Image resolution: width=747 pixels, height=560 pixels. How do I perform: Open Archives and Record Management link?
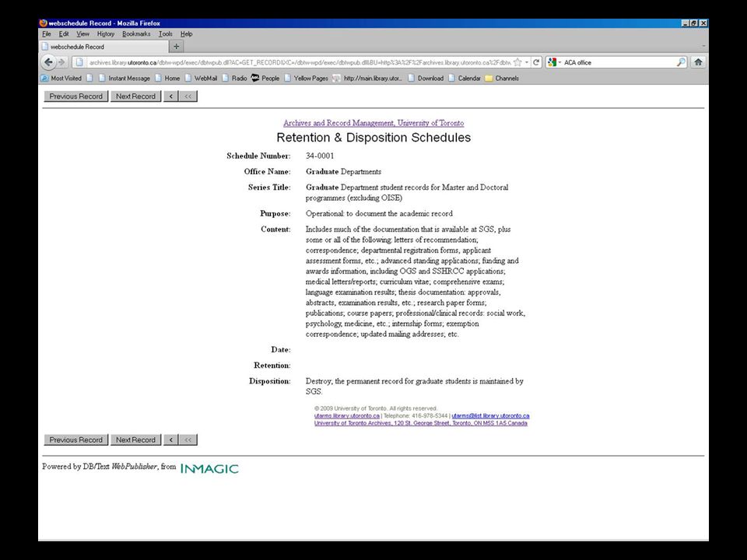(x=373, y=123)
